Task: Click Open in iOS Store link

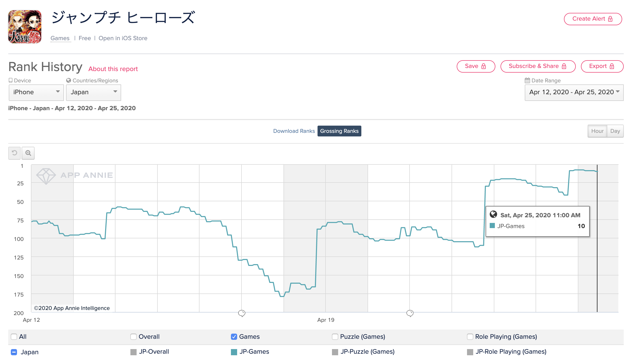Action: click(123, 38)
